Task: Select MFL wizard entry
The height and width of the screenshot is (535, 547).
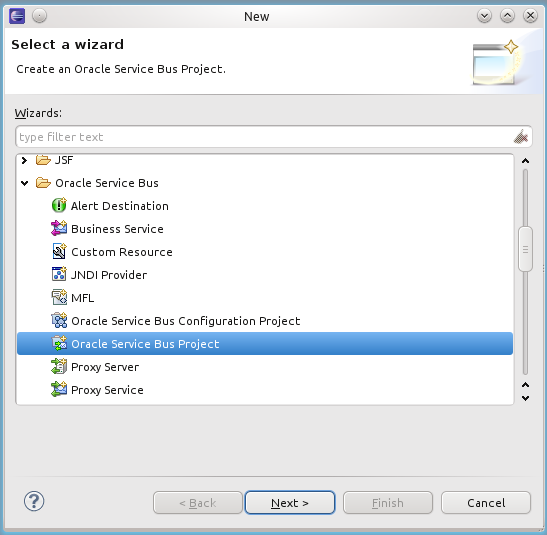Action: pyautogui.click(x=83, y=298)
